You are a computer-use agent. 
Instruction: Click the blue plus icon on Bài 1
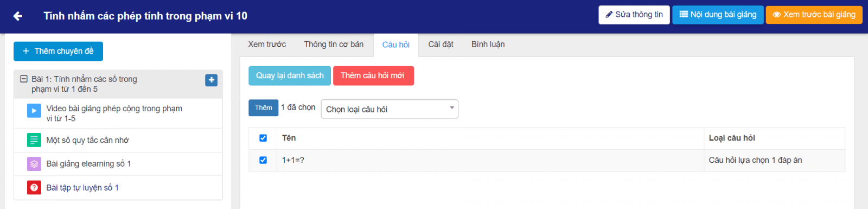point(212,80)
